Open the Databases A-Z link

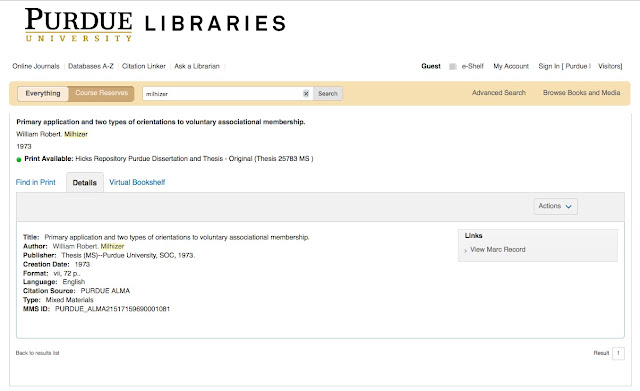click(x=91, y=66)
